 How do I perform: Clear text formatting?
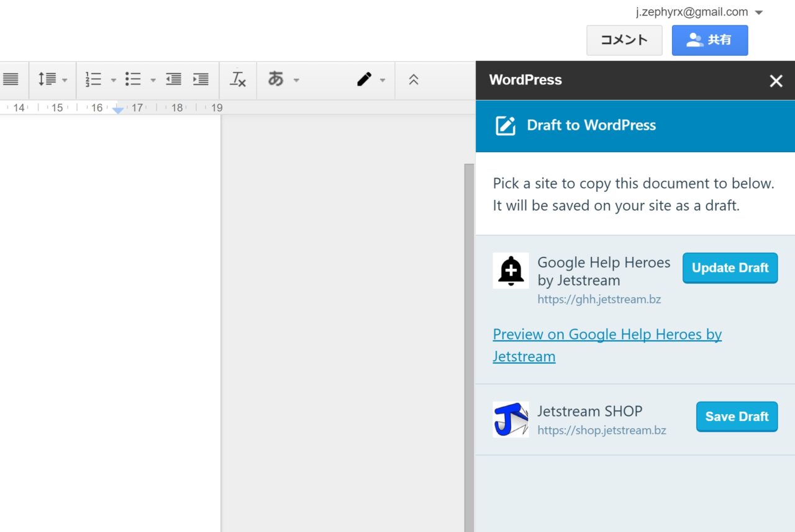(238, 79)
